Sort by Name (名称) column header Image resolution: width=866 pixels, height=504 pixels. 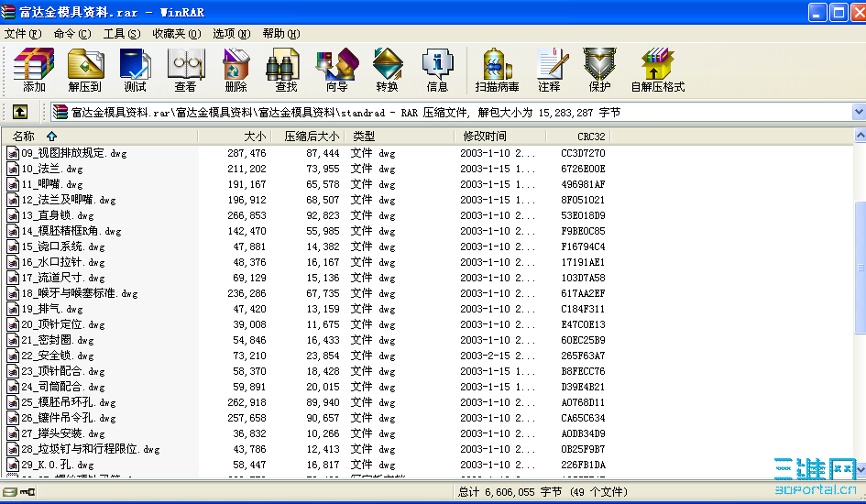(x=99, y=136)
